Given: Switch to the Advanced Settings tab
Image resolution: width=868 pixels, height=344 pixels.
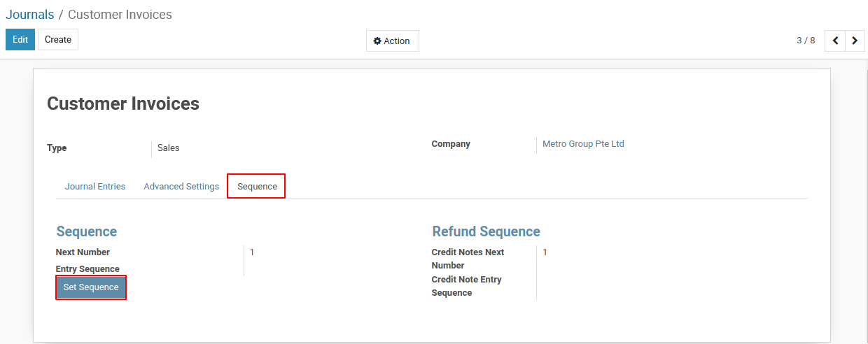Looking at the screenshot, I should 181,187.
